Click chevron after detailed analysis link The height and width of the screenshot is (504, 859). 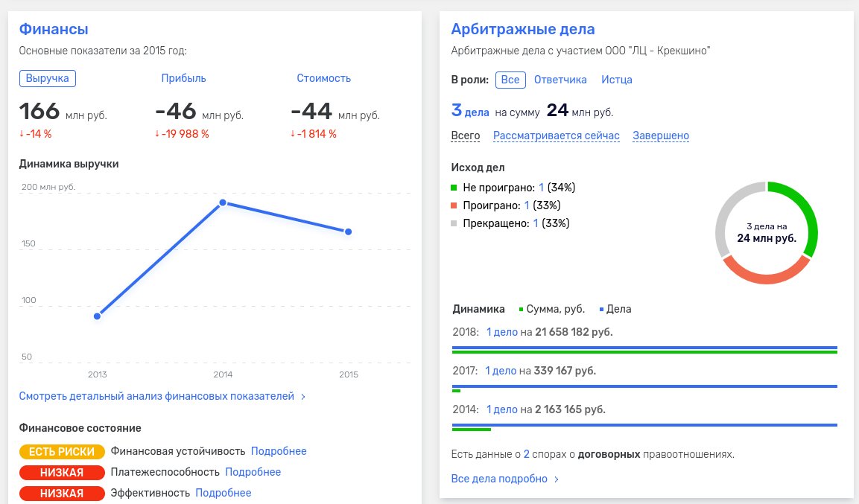point(303,397)
